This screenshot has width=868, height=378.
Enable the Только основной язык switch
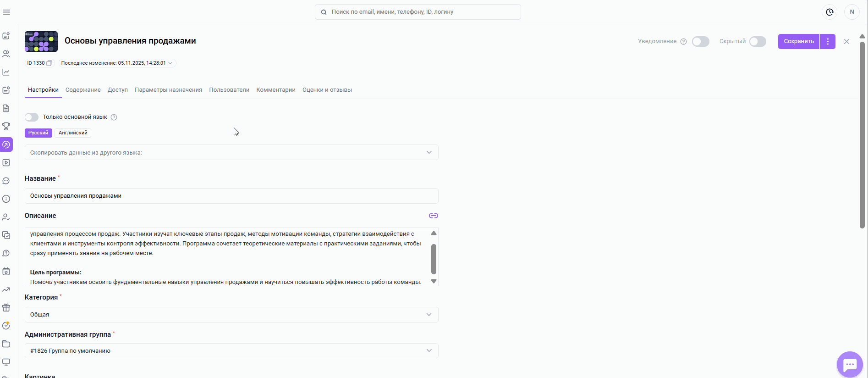pyautogui.click(x=32, y=117)
